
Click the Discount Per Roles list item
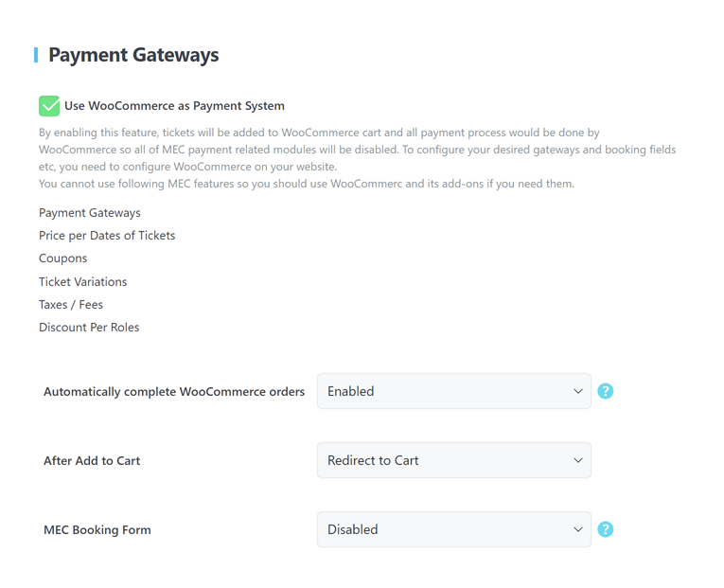click(x=89, y=328)
